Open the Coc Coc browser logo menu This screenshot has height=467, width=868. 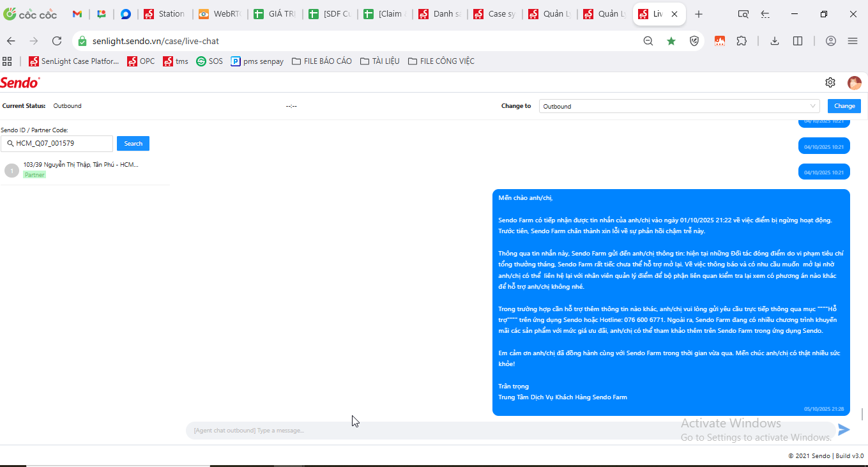(29, 14)
